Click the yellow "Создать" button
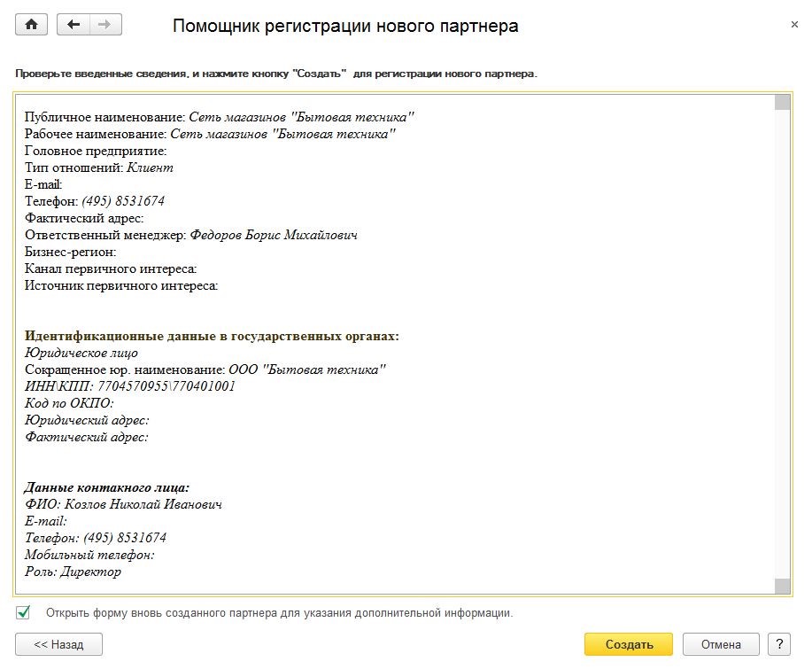Image resolution: width=812 pixels, height=669 pixels. click(x=629, y=644)
